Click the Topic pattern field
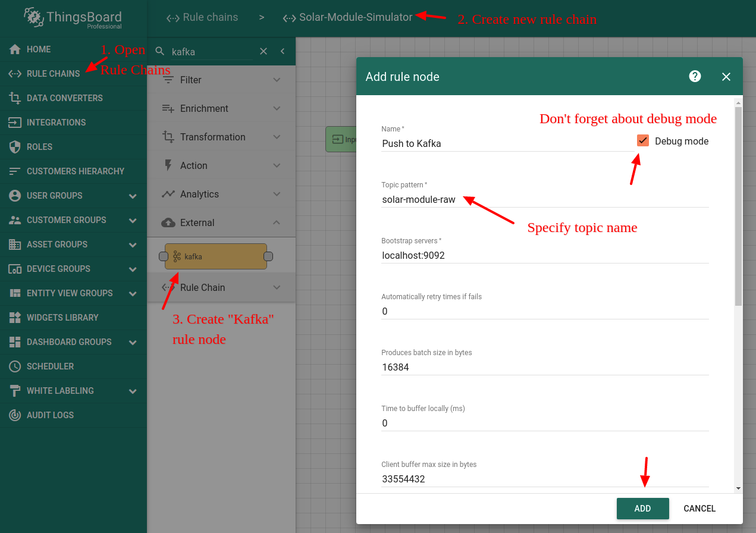The width and height of the screenshot is (756, 533). point(545,199)
